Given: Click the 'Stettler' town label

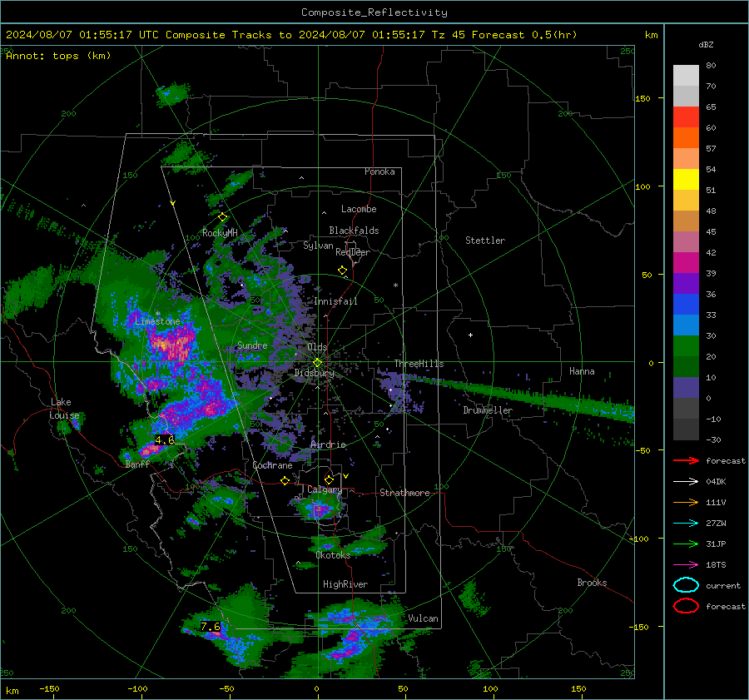Looking at the screenshot, I should [x=485, y=241].
